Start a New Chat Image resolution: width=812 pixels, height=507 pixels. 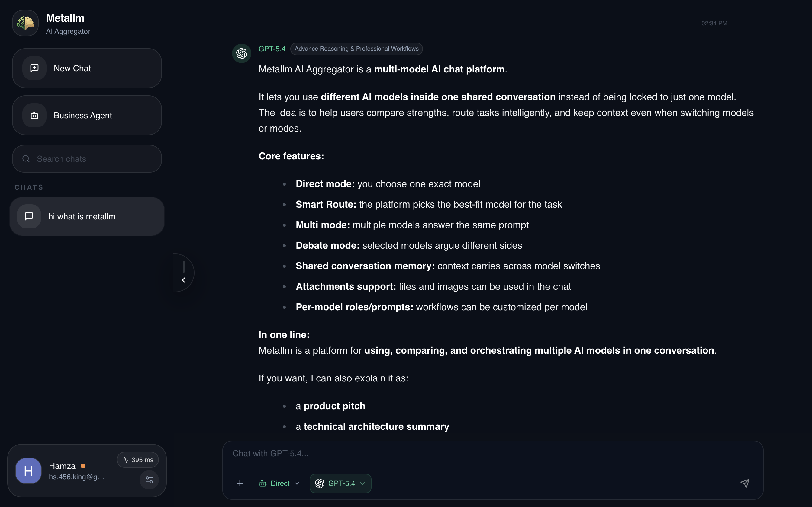[87, 69]
